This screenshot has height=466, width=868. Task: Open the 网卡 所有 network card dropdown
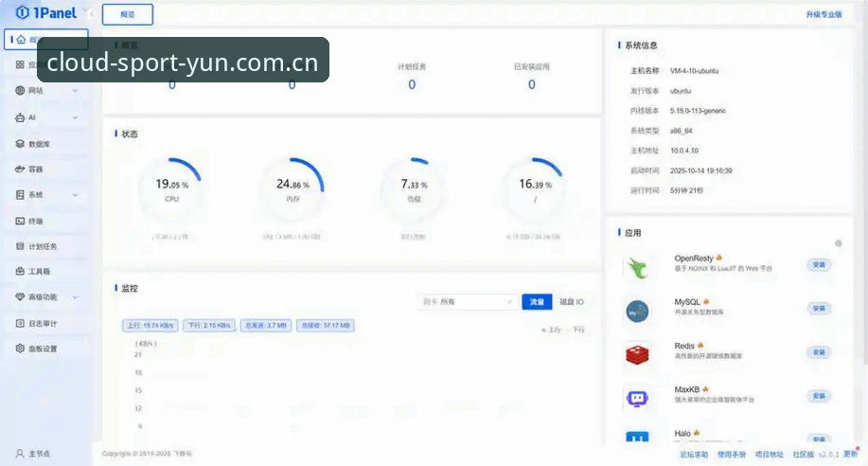[x=468, y=301]
